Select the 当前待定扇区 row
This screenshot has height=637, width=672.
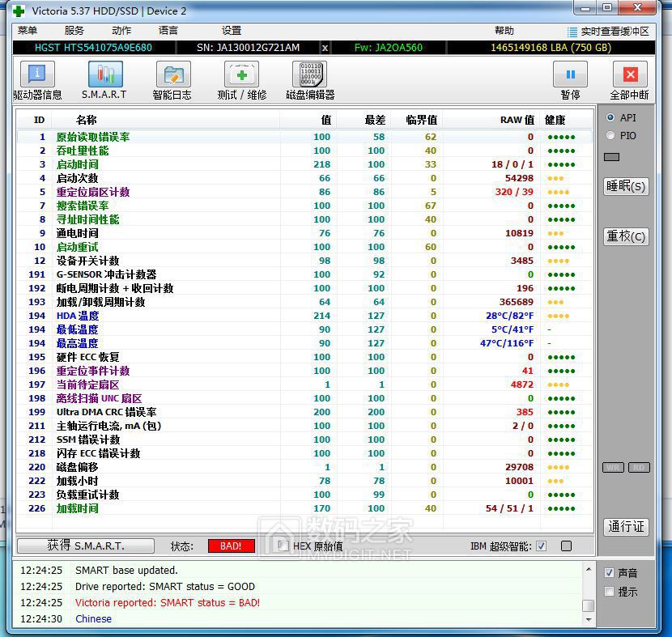click(304, 384)
